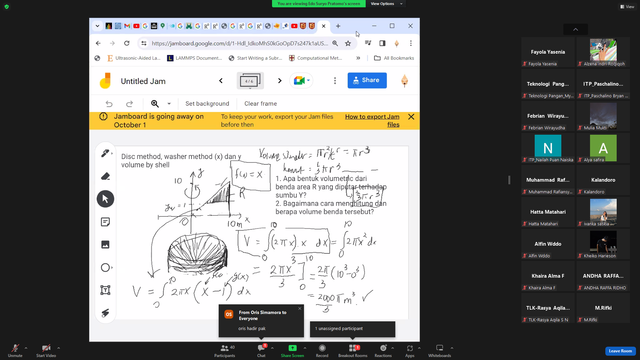The height and width of the screenshot is (360, 640).
Task: Open Chrome three-dot menu
Action: pos(411,43)
